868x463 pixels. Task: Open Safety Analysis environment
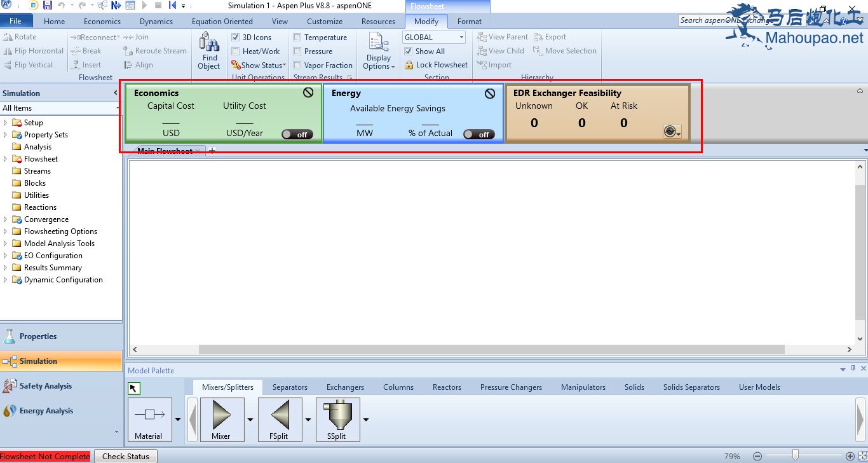click(x=61, y=386)
